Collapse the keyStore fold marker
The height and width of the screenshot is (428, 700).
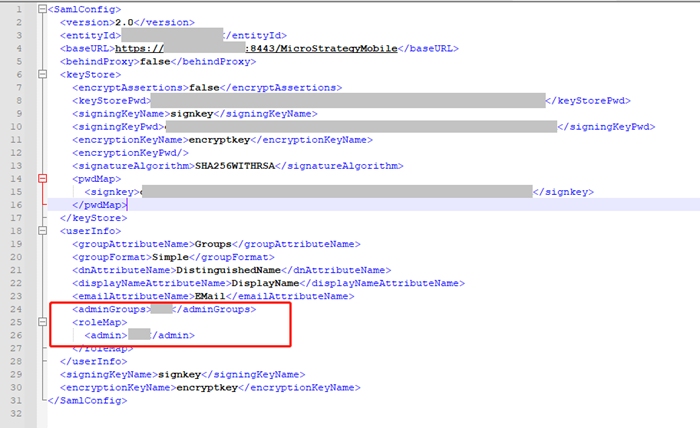tap(41, 74)
